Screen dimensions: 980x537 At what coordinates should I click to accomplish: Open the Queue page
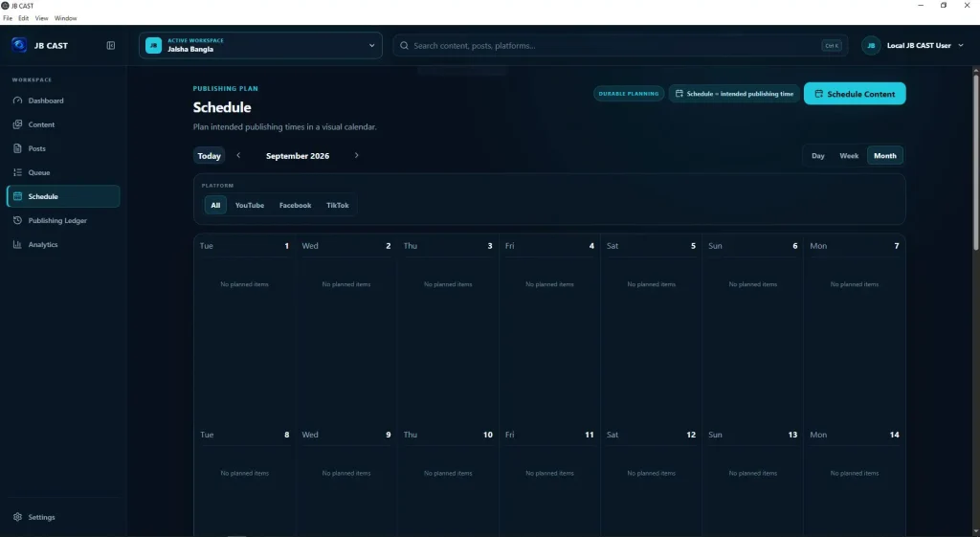pos(63,172)
